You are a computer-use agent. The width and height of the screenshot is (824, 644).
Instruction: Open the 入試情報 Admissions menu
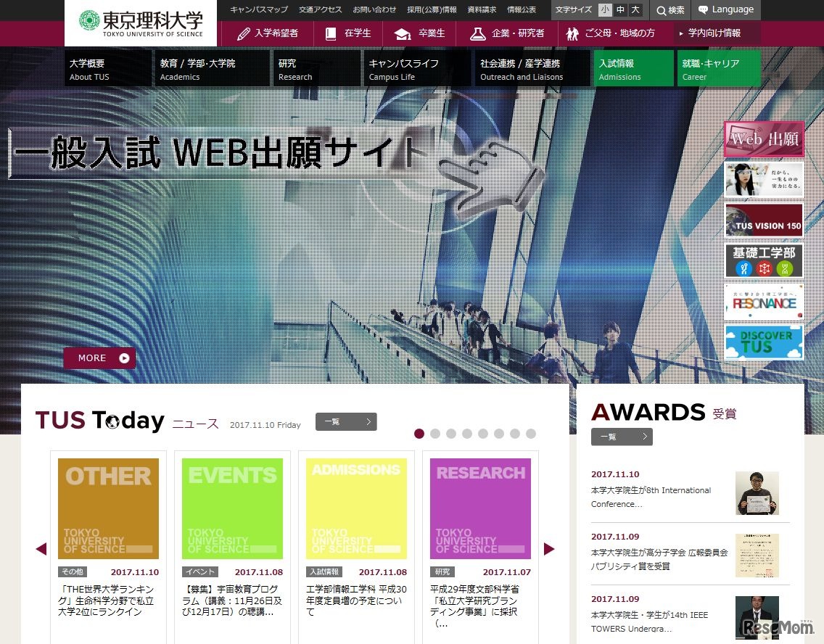[633, 68]
